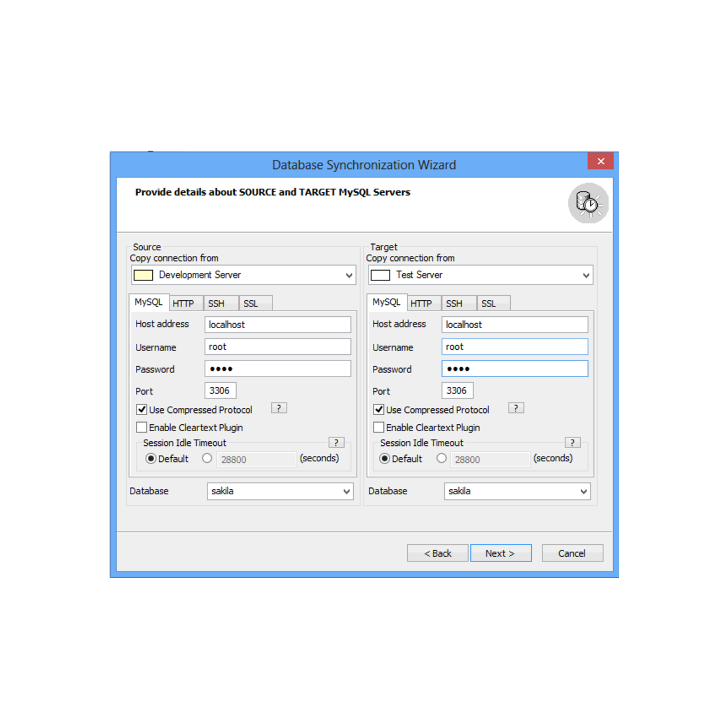The image size is (728, 728).
Task: Enable Cleartext Plugin on the target server
Action: click(378, 427)
